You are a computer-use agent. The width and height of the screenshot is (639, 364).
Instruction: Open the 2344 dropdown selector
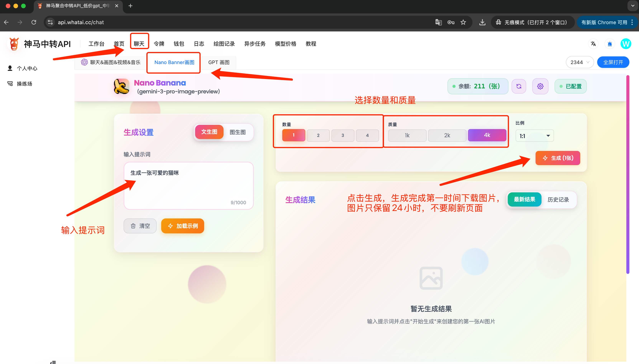tap(579, 62)
